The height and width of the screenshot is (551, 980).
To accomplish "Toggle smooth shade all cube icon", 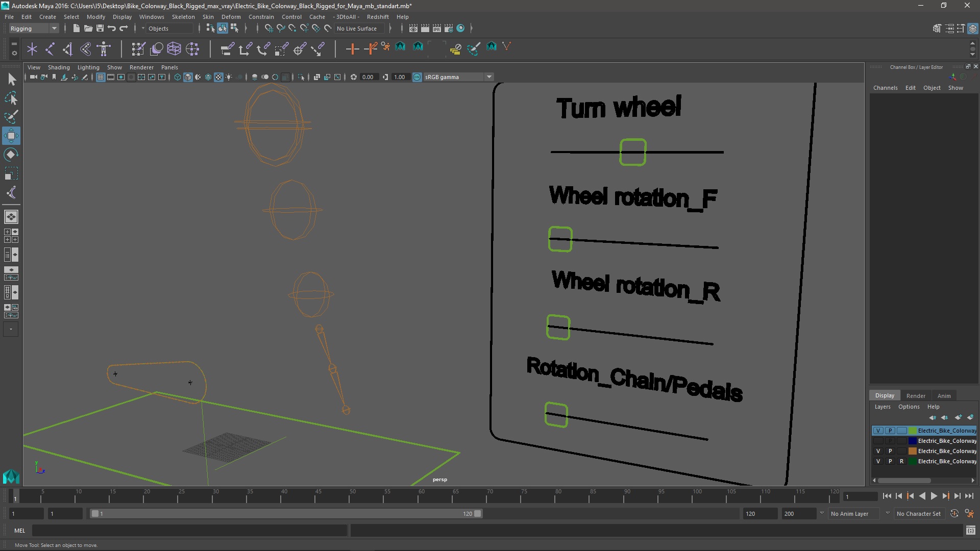I will [x=188, y=77].
